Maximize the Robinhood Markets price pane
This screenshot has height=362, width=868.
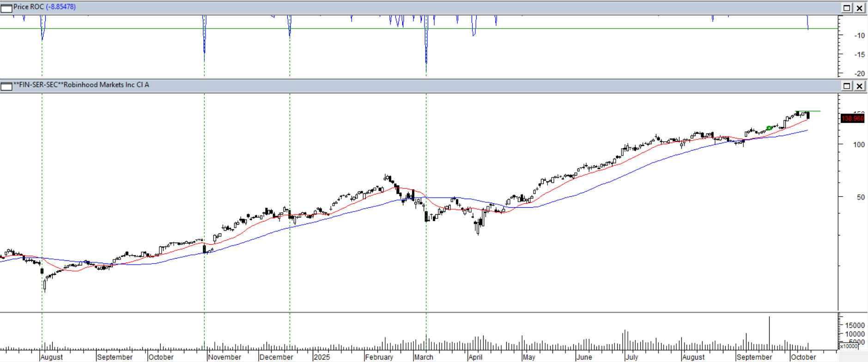(x=847, y=86)
